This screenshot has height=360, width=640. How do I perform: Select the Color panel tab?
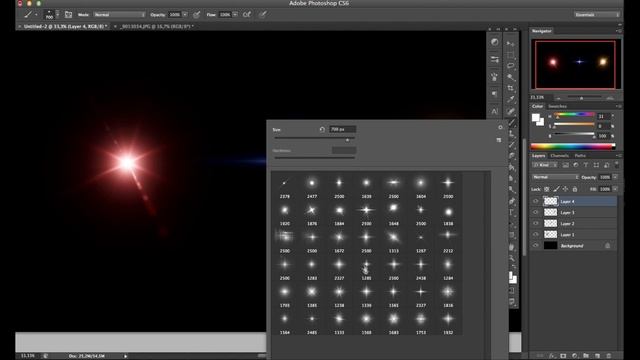[x=538, y=106]
